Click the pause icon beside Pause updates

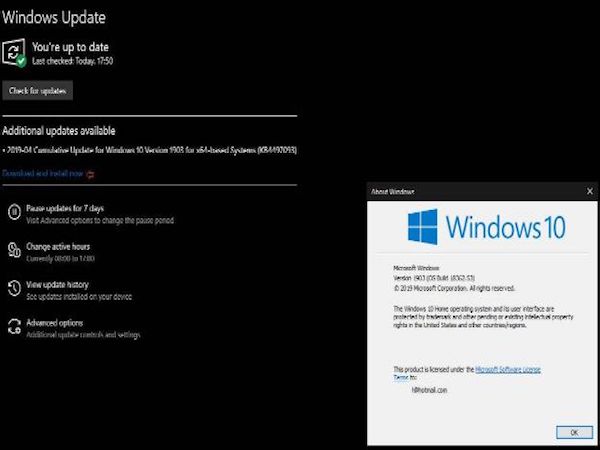pyautogui.click(x=14, y=212)
